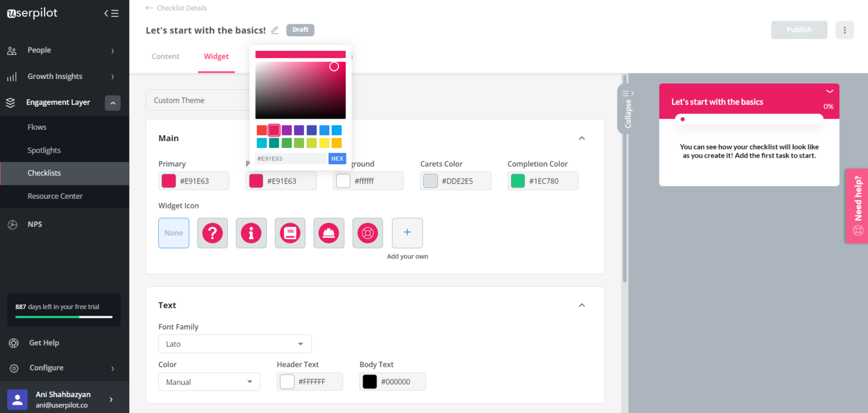Screen dimensions: 868x413
Task: Open the Font Family dropdown showing Lato
Action: [235, 344]
